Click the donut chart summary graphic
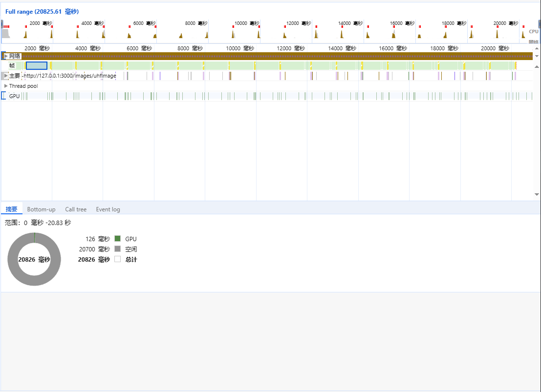Viewport: 541px width, 392px height. [34, 259]
